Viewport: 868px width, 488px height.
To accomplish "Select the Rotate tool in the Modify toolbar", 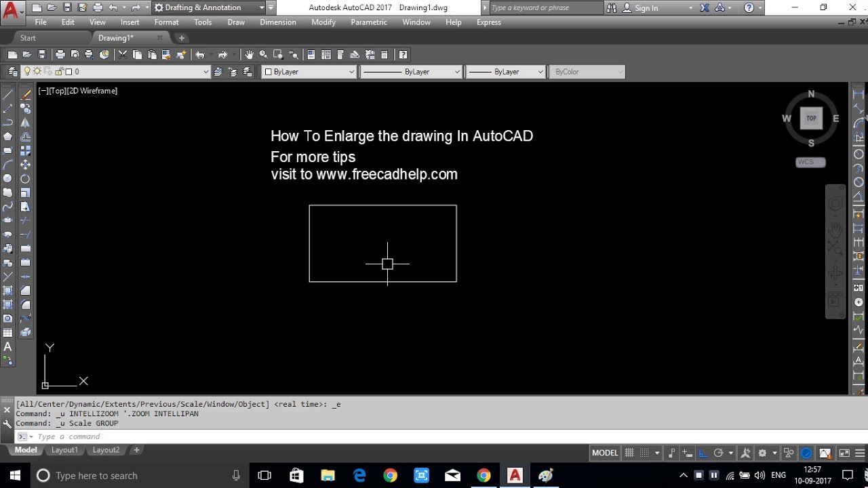I will 25,178.
